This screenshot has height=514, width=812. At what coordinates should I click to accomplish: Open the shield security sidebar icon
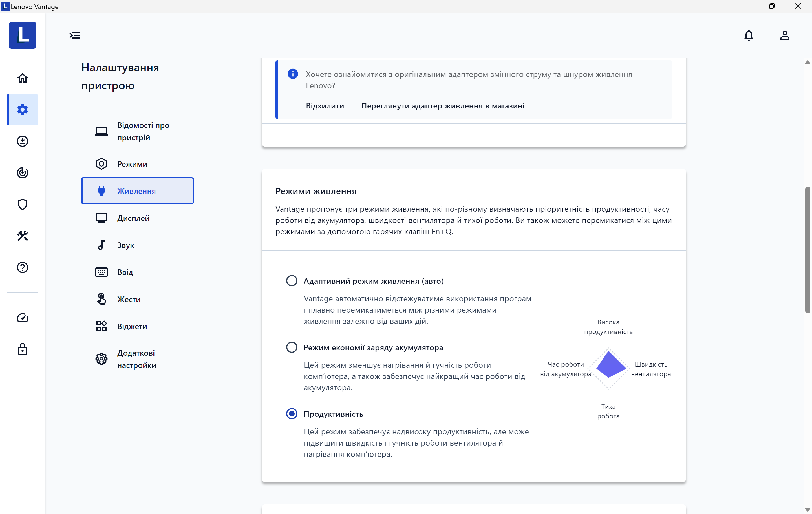click(x=22, y=204)
